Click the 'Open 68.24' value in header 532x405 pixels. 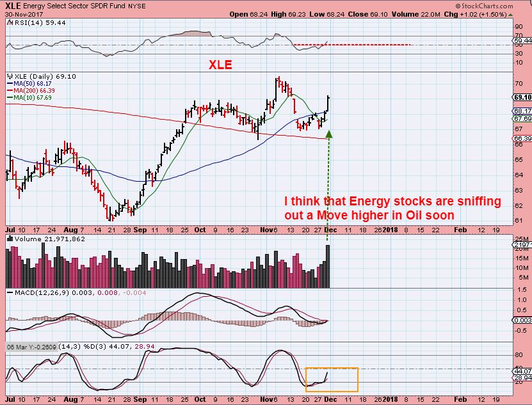(248, 14)
